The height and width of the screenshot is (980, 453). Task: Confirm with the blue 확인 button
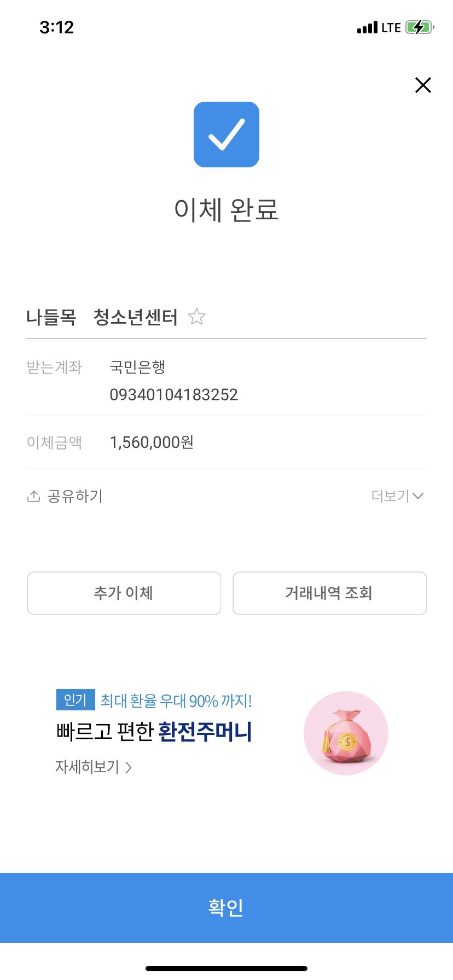point(226,907)
